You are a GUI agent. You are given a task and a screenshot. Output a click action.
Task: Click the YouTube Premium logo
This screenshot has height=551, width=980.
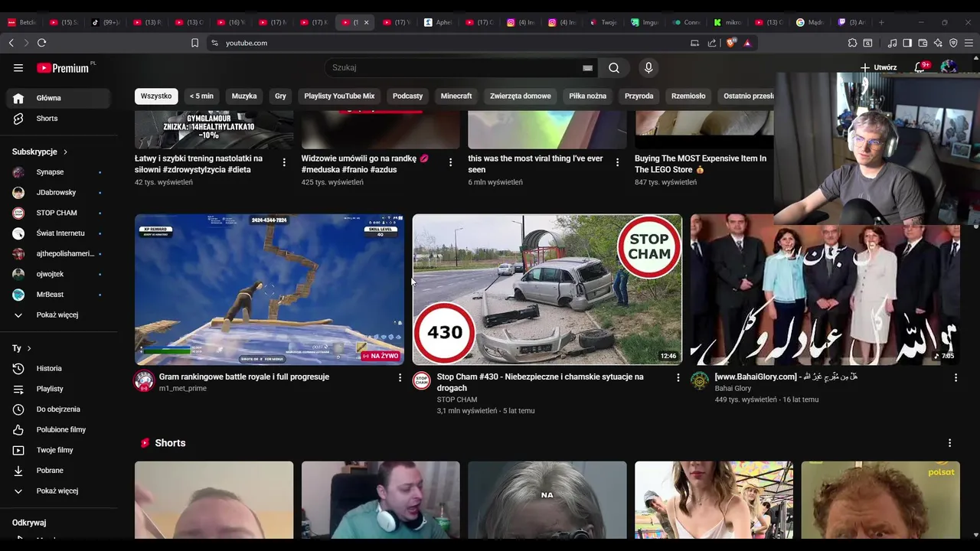[63, 68]
